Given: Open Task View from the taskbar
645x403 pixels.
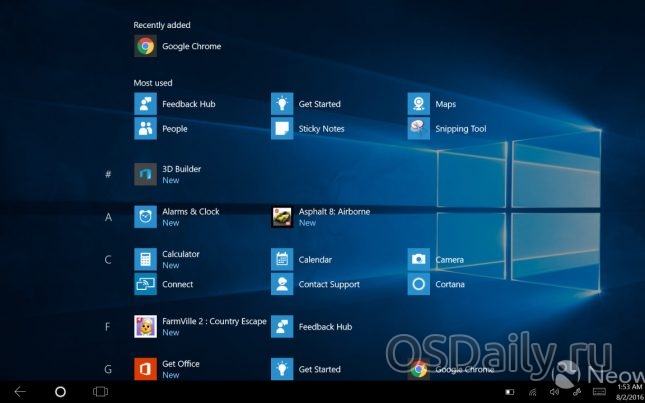Looking at the screenshot, I should [100, 391].
